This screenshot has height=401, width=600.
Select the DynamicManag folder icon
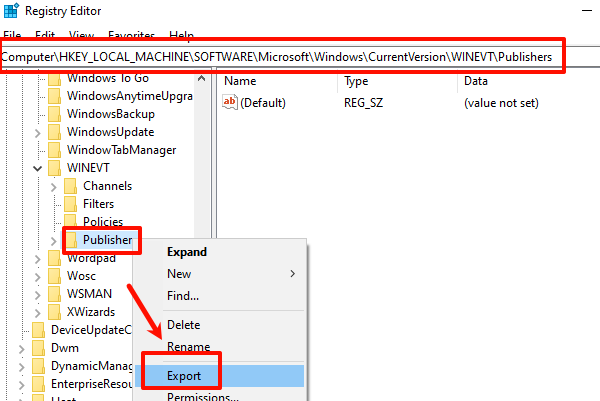point(38,366)
